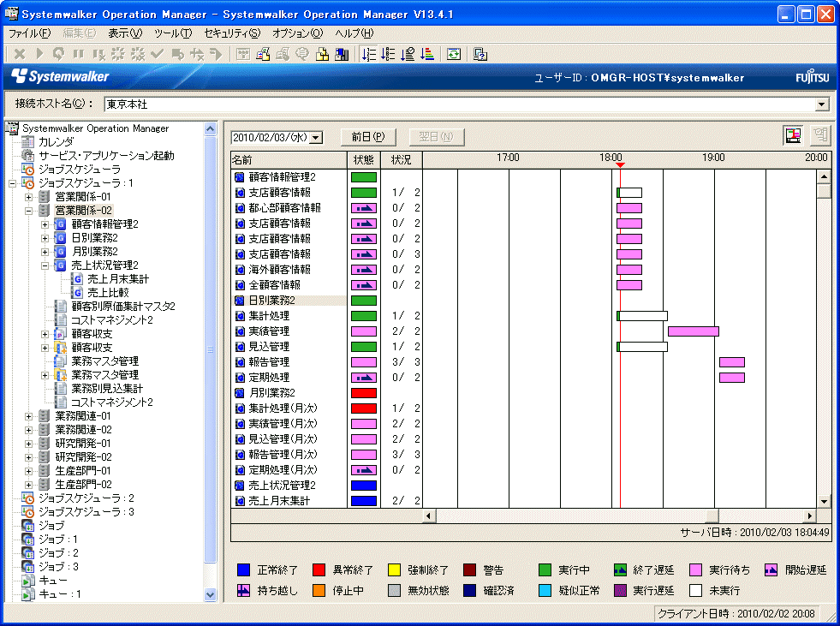The width and height of the screenshot is (840, 626).
Task: Click the tree panel scroll down arrow
Action: [x=210, y=594]
